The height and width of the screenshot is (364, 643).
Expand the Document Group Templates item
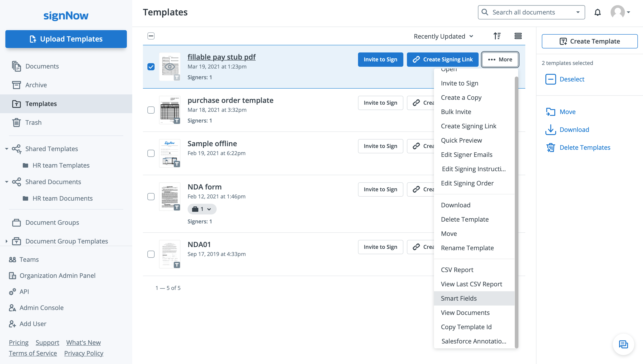tap(6, 241)
